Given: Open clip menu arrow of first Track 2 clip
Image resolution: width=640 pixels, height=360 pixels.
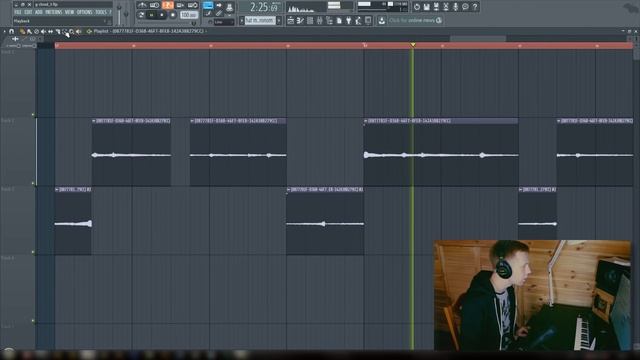Looking at the screenshot, I should point(94,121).
